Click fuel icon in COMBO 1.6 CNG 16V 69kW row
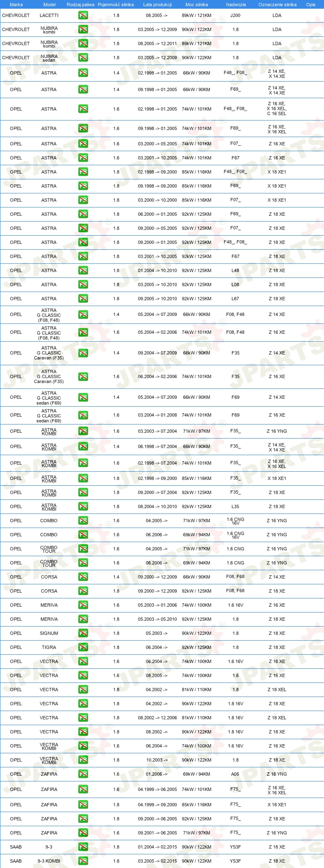 pyautogui.click(x=83, y=535)
